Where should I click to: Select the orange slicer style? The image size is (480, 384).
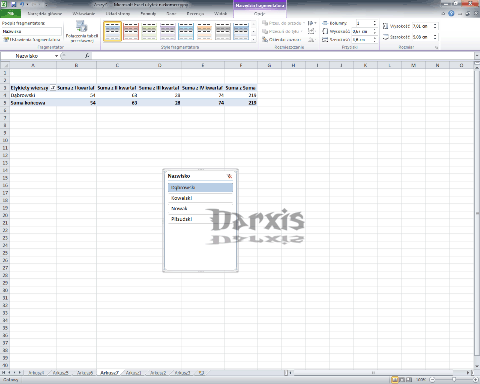[x=204, y=31]
